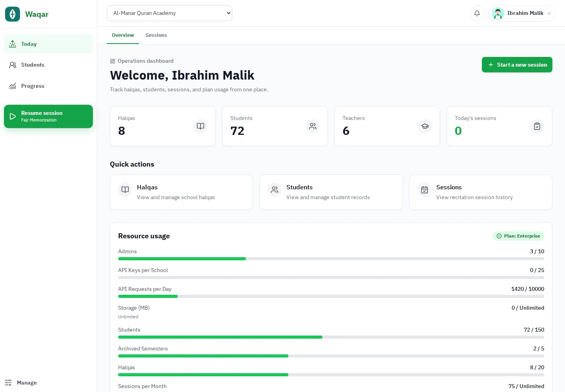
Task: Click the Sessions per Month label
Action: (x=142, y=386)
